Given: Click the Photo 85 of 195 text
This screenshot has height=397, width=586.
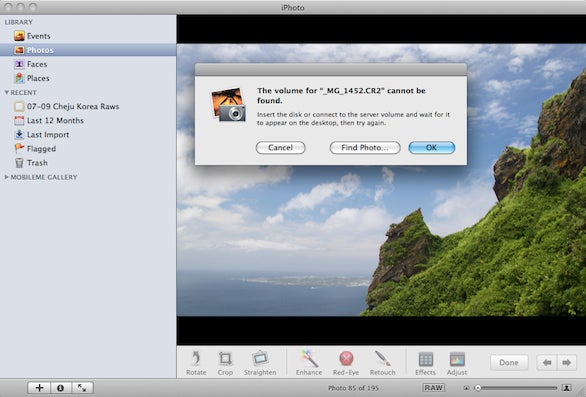Looking at the screenshot, I should point(354,388).
